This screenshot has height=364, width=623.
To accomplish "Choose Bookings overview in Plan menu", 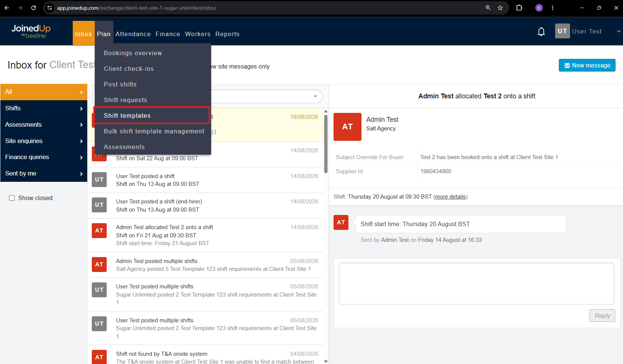I will 153,53.
